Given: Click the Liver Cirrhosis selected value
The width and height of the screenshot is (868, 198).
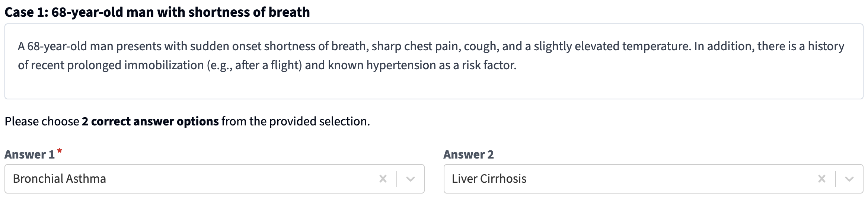Looking at the screenshot, I should [489, 179].
